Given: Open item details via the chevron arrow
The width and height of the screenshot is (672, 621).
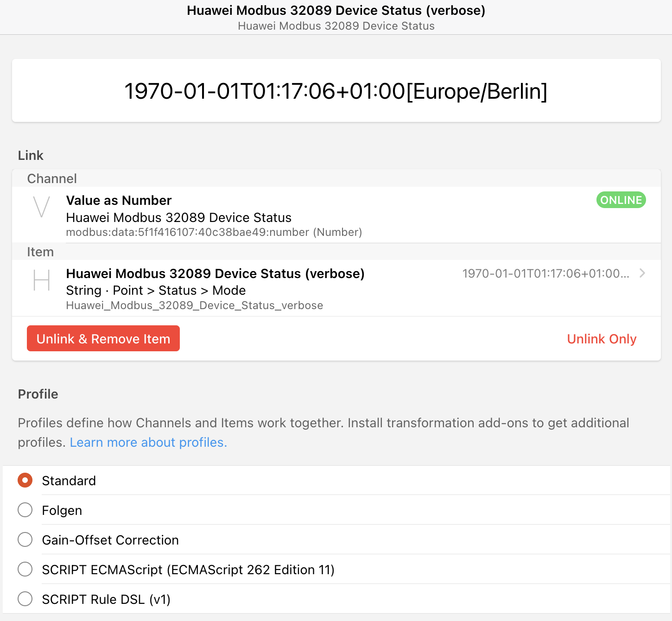Looking at the screenshot, I should [x=642, y=273].
